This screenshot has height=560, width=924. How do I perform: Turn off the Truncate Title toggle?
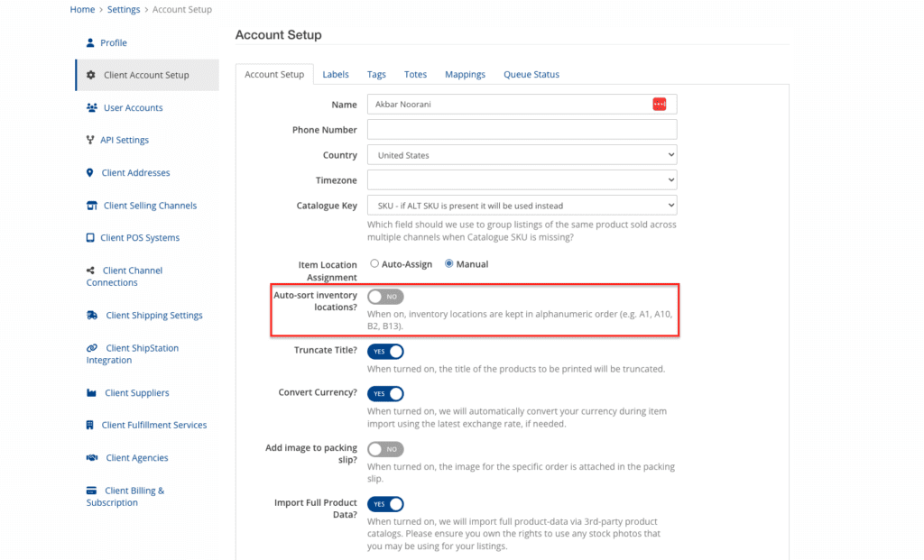coord(385,352)
